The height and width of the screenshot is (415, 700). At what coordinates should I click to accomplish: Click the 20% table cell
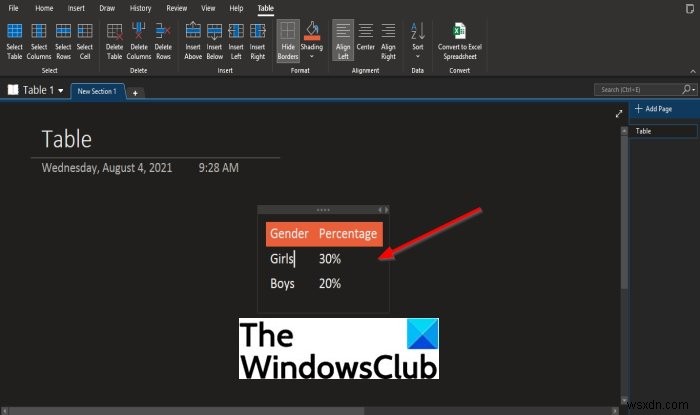pyautogui.click(x=330, y=283)
